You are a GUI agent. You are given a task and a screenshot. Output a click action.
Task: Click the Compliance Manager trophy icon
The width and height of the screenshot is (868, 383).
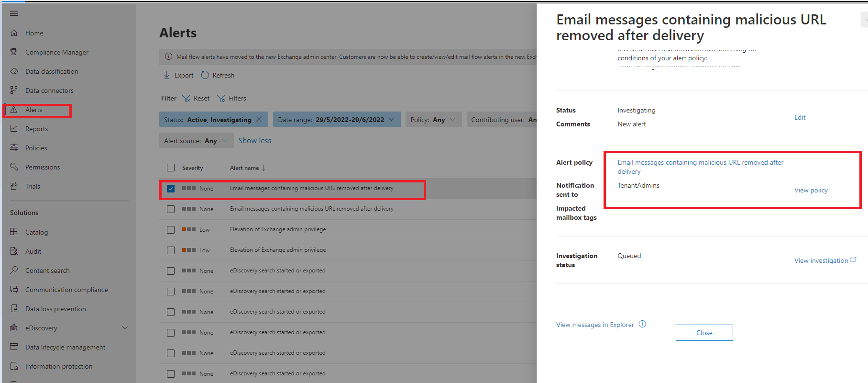pyautogui.click(x=14, y=52)
